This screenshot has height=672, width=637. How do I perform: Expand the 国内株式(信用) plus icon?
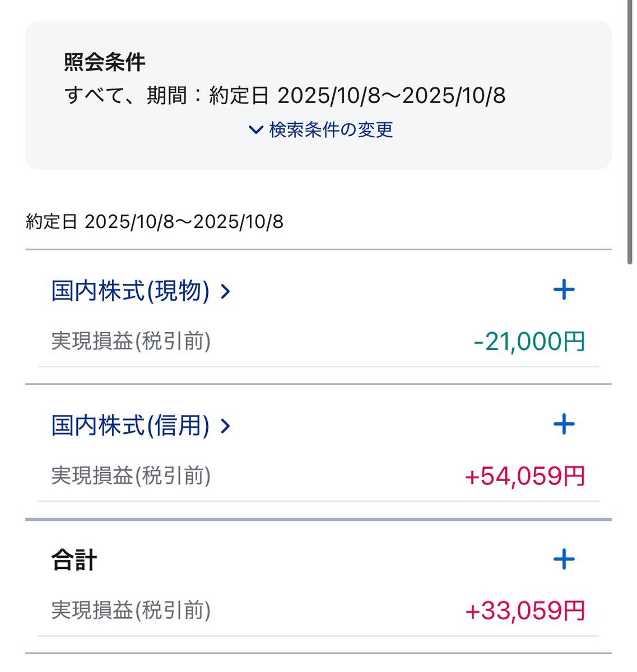(564, 424)
